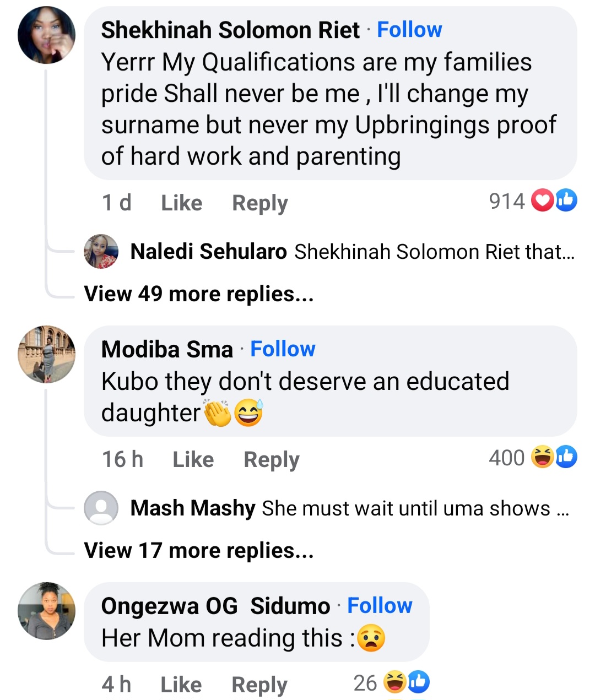Click the heart reaction on Shekhinah's comment

click(542, 200)
